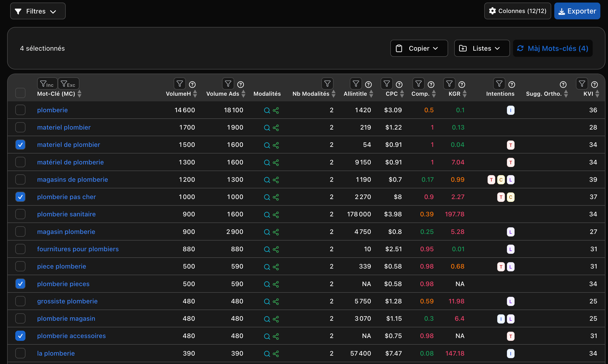
Task: Click share icon for materiel plombier row
Action: click(276, 128)
